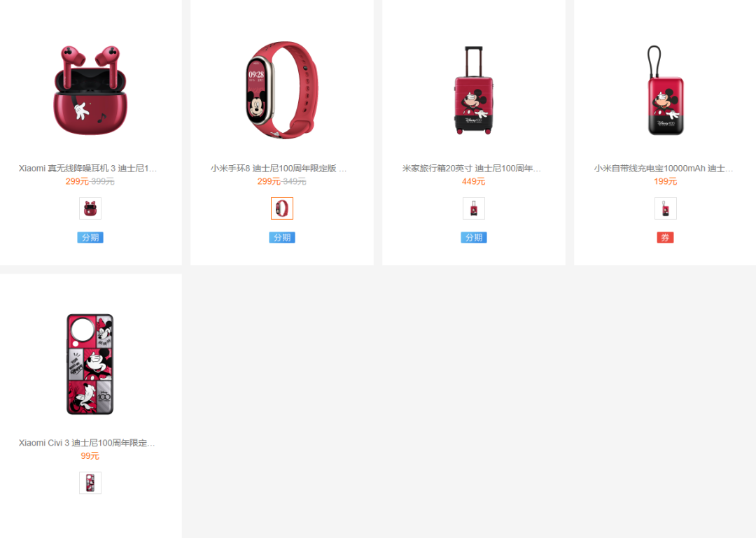Image resolution: width=756 pixels, height=538 pixels.
Task: Open the Mickey power bank product image
Action: (666, 90)
